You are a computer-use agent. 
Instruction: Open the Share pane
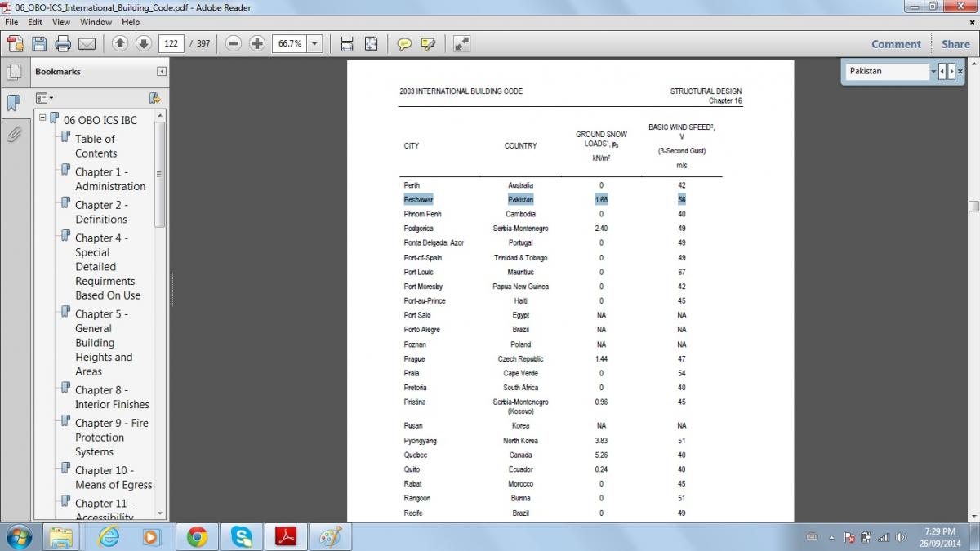[x=955, y=44]
